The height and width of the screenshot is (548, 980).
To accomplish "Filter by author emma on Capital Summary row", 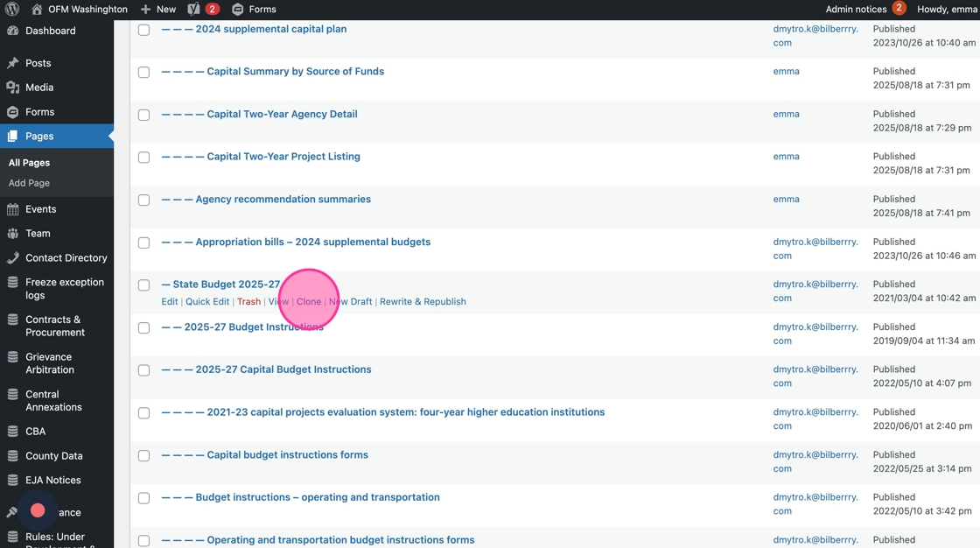I will tap(787, 71).
